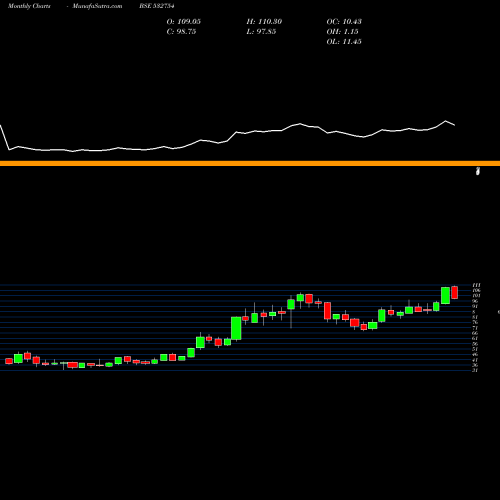This screenshot has width=500, height=500.
Task: Click the 'BSE 532754' symbol label
Action: [157, 6]
